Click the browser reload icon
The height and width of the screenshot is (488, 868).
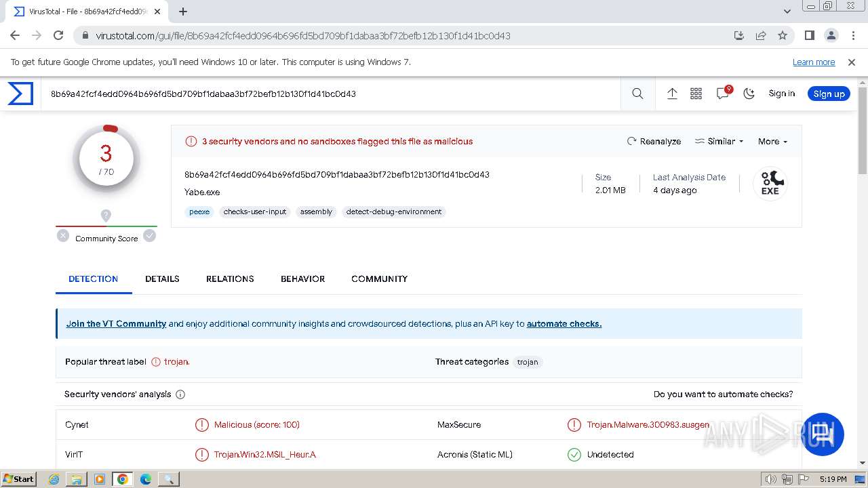(x=58, y=35)
